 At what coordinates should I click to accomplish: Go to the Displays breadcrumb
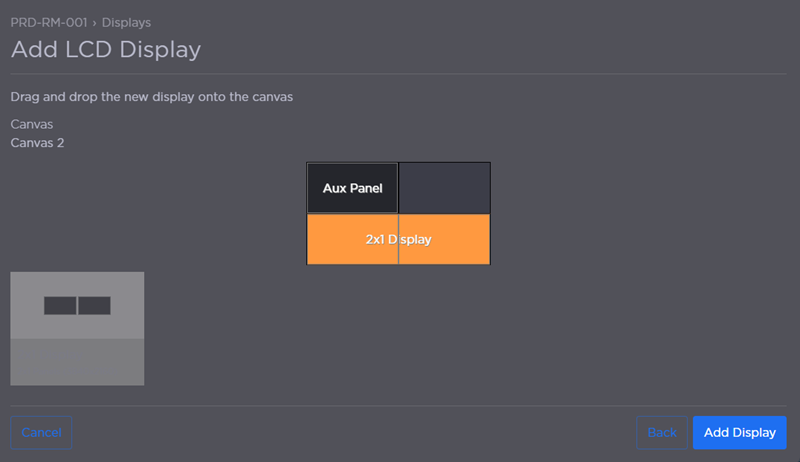click(x=126, y=22)
